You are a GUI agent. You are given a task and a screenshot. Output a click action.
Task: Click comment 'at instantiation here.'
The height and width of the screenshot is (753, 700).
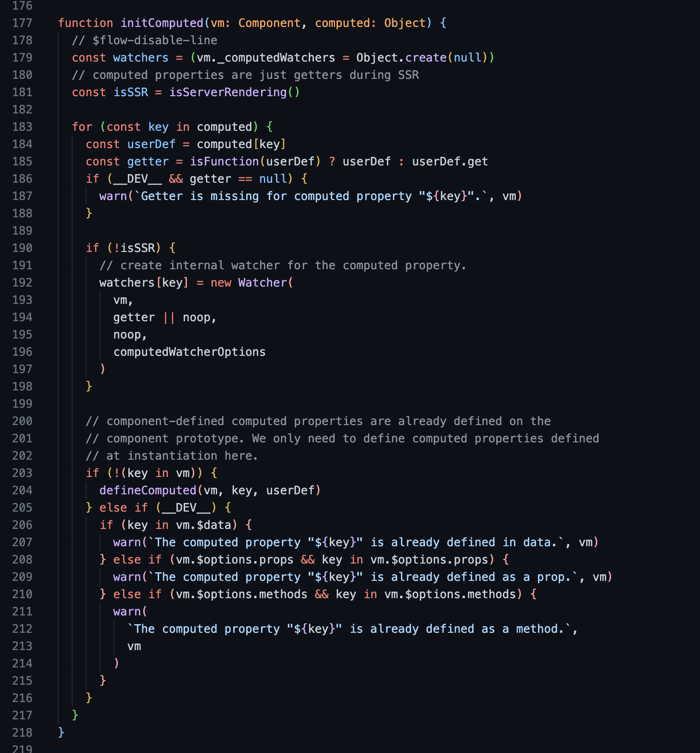click(172, 456)
